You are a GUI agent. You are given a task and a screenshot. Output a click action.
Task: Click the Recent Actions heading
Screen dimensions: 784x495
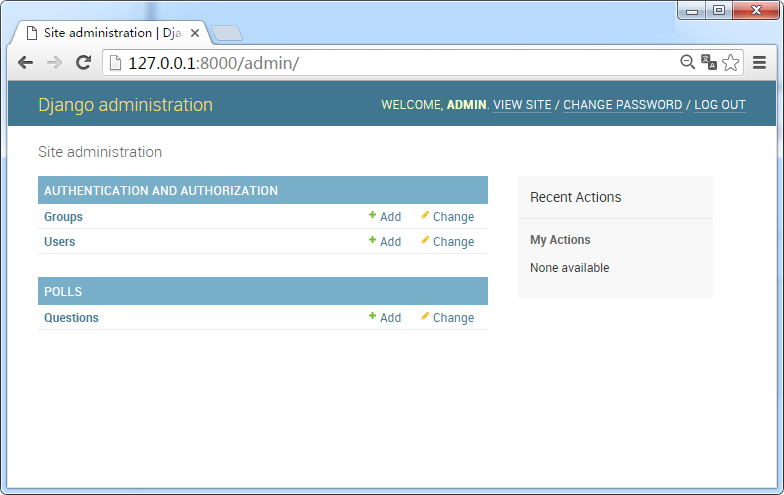click(576, 197)
